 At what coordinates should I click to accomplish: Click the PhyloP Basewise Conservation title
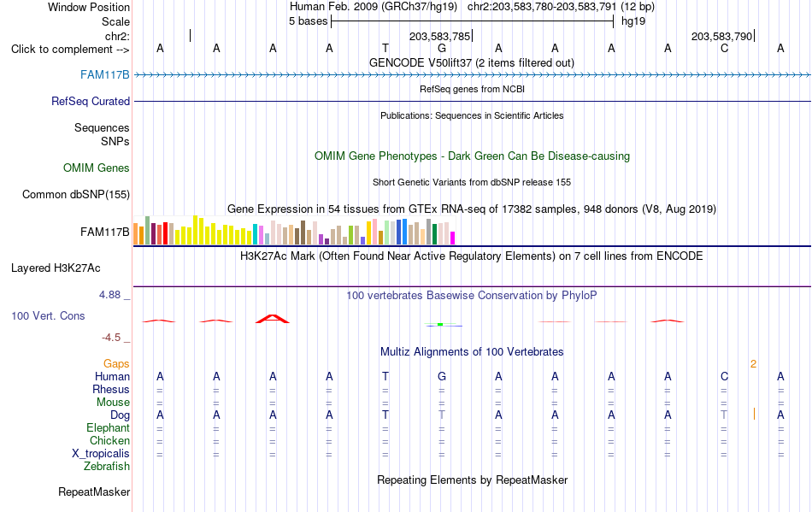(472, 295)
